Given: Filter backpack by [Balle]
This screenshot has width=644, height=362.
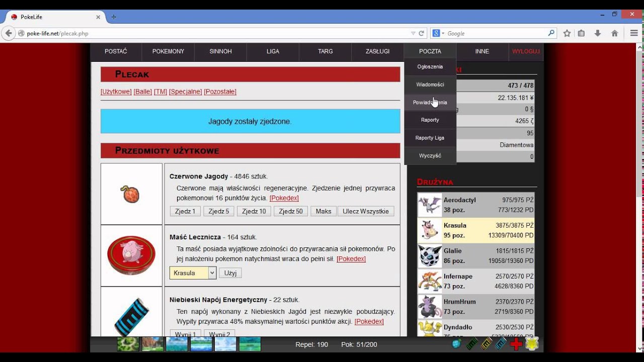Looking at the screenshot, I should click(143, 92).
